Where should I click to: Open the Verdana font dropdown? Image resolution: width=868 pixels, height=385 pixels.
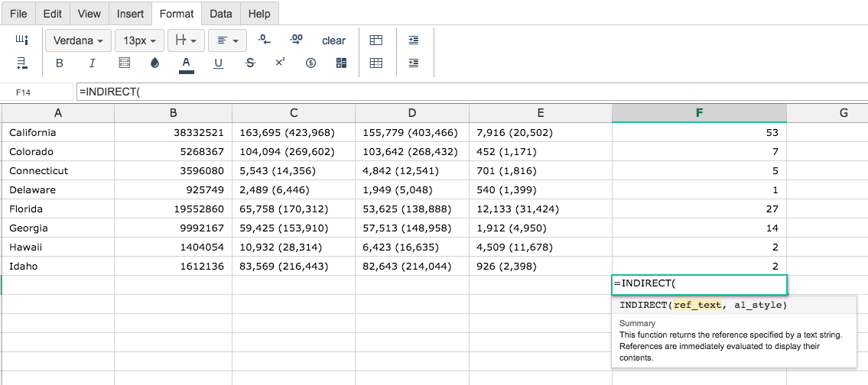(78, 40)
